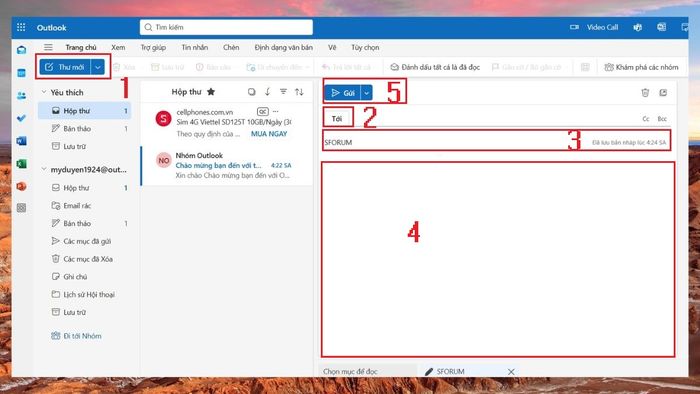The image size is (700, 394).
Task: Open People contacts icon in left rail
Action: pyautogui.click(x=21, y=95)
